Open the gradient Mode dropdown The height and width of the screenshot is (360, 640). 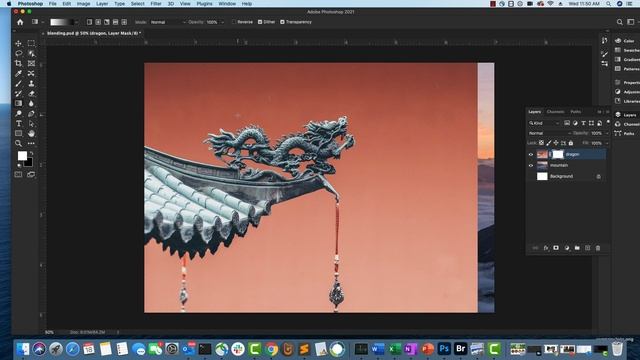point(168,22)
